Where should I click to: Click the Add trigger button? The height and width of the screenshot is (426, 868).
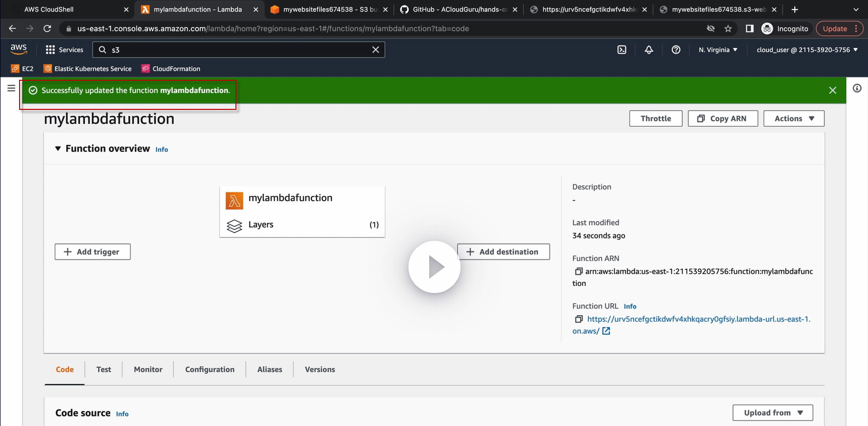pos(92,252)
